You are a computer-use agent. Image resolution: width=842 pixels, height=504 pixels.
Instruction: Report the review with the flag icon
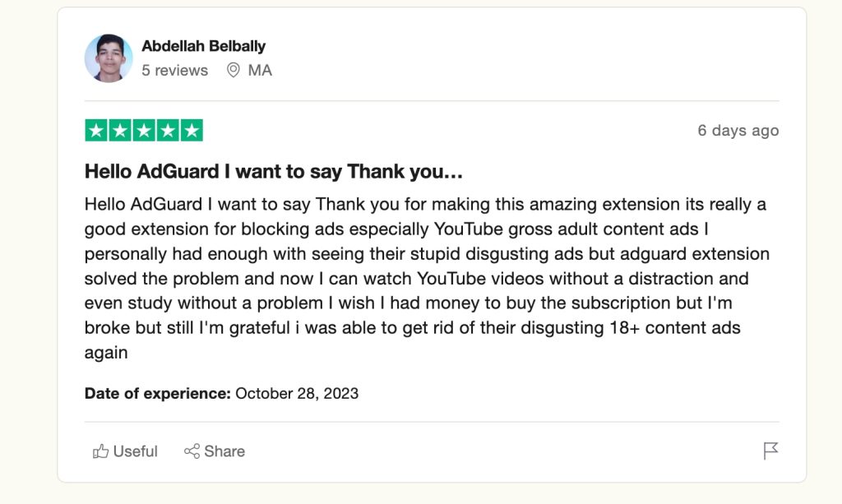tap(770, 451)
